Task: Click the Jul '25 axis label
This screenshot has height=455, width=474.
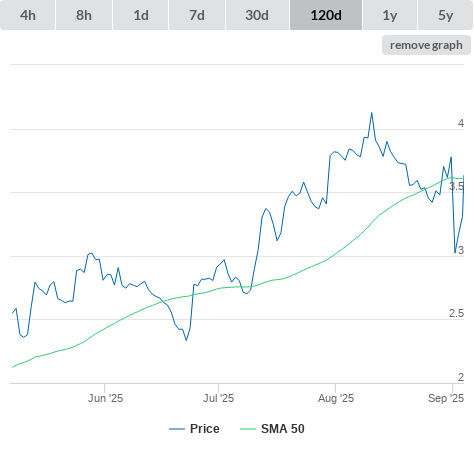Action: [219, 398]
